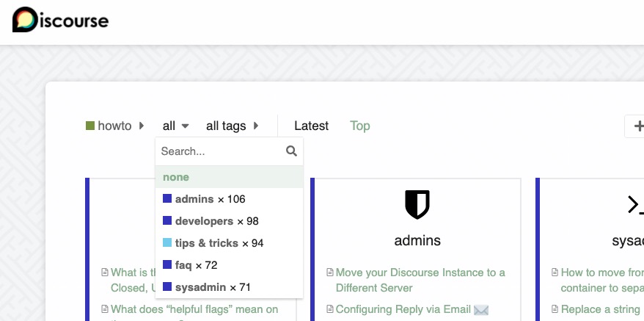Open How to move from container topic
644x321 pixels.
point(602,280)
